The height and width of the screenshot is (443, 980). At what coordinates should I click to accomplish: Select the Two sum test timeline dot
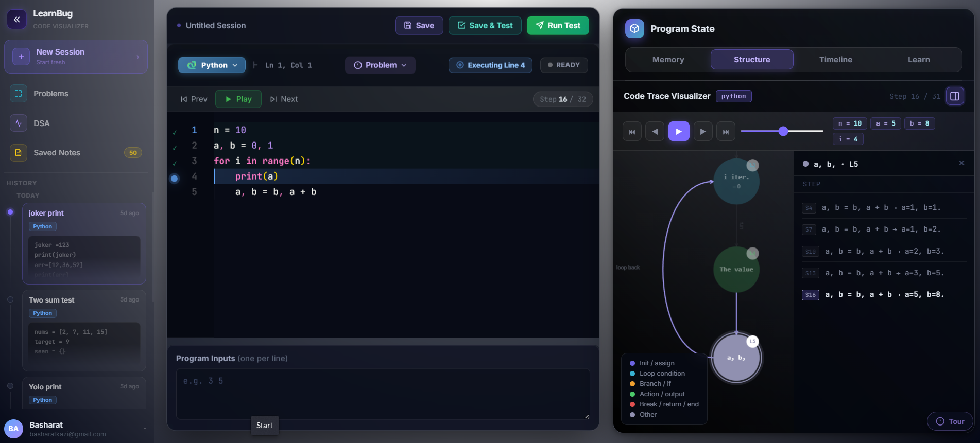click(10, 299)
